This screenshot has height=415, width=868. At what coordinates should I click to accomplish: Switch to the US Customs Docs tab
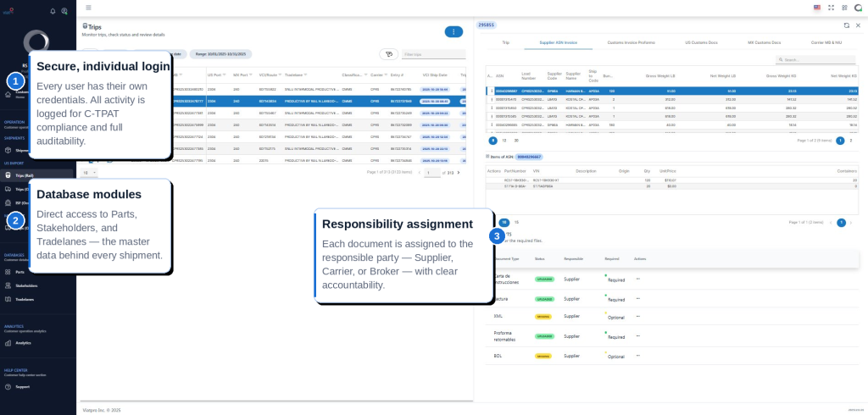(x=701, y=42)
